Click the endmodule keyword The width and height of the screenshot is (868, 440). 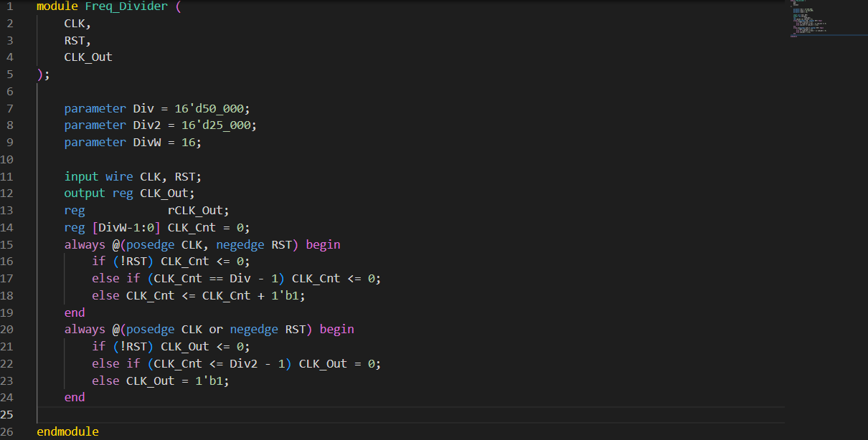pos(67,431)
